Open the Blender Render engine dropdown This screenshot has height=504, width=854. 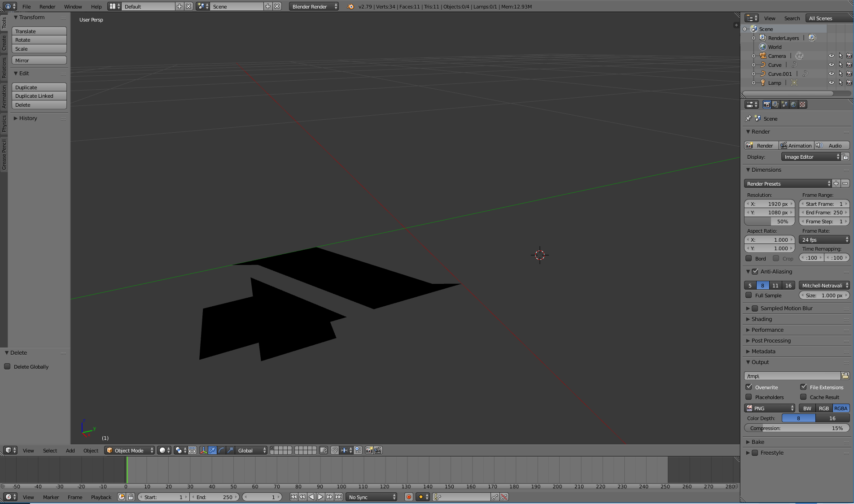[x=314, y=6]
